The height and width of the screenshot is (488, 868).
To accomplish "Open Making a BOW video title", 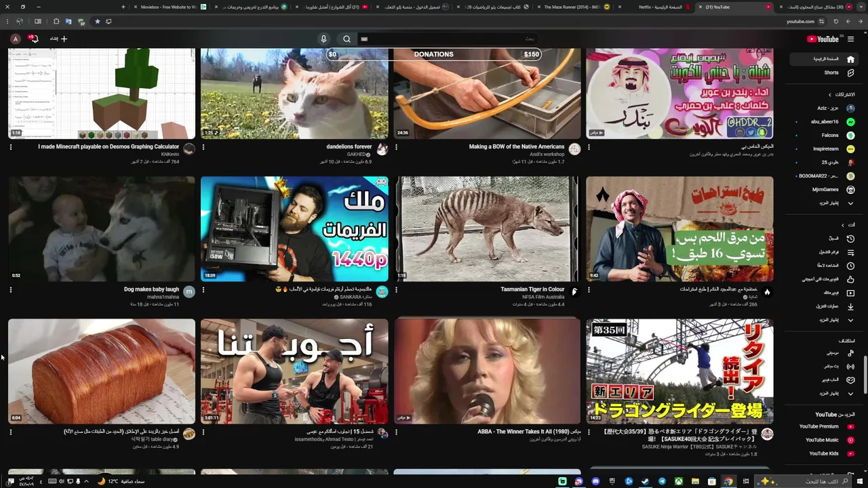I will 517,146.
